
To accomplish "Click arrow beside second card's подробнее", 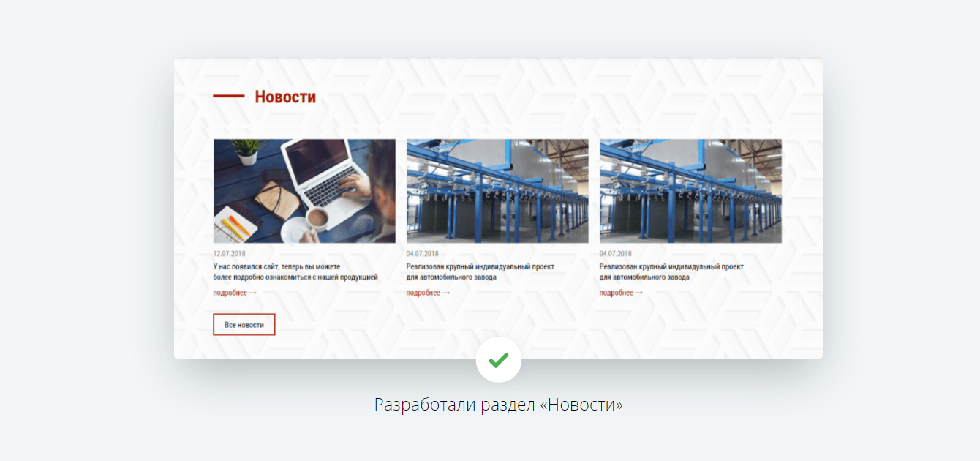I will click(x=445, y=293).
